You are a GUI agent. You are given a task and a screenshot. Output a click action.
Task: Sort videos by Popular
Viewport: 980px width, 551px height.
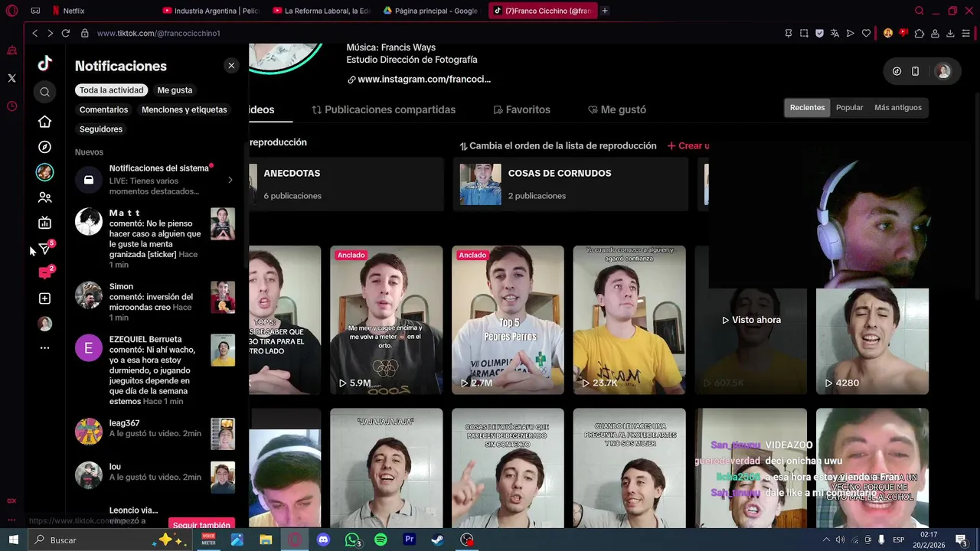pyautogui.click(x=849, y=108)
